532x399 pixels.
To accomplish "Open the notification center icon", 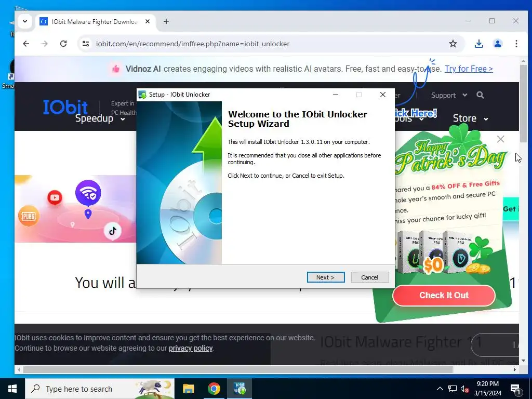I will coord(515,389).
